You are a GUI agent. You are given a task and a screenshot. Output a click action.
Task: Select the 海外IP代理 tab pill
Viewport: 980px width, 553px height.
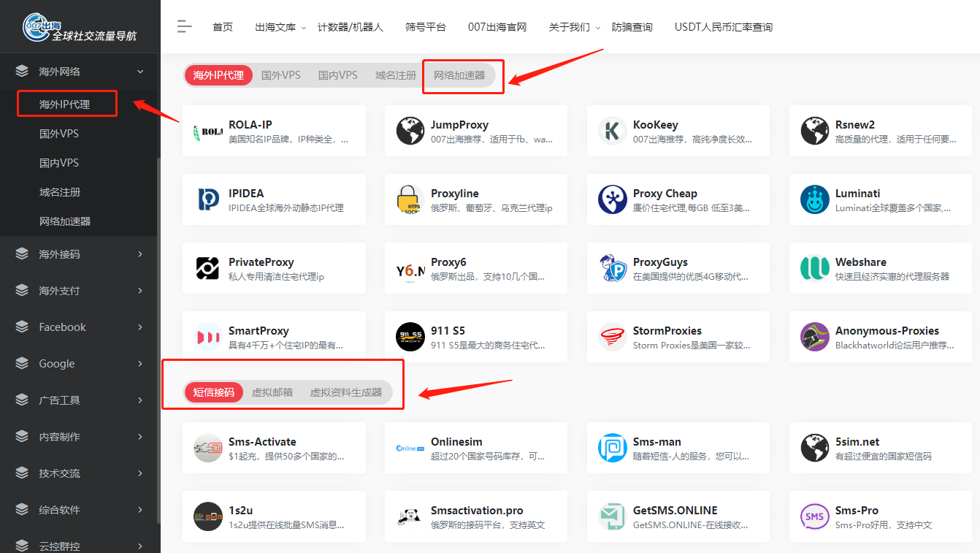click(218, 75)
